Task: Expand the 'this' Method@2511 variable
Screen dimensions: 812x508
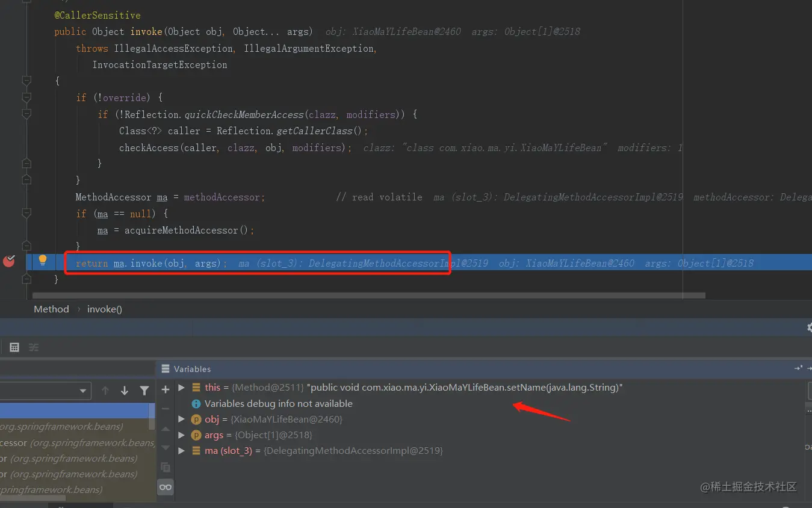Action: click(182, 388)
